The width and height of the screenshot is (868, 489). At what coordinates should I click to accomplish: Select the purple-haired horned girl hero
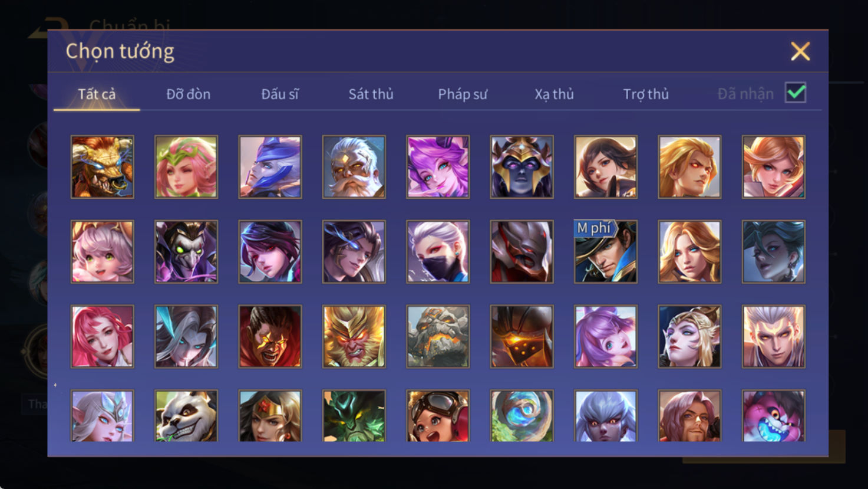coord(438,167)
